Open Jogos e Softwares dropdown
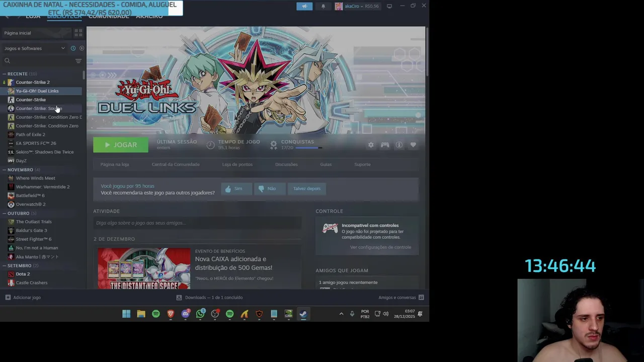The width and height of the screenshot is (644, 362). click(34, 48)
